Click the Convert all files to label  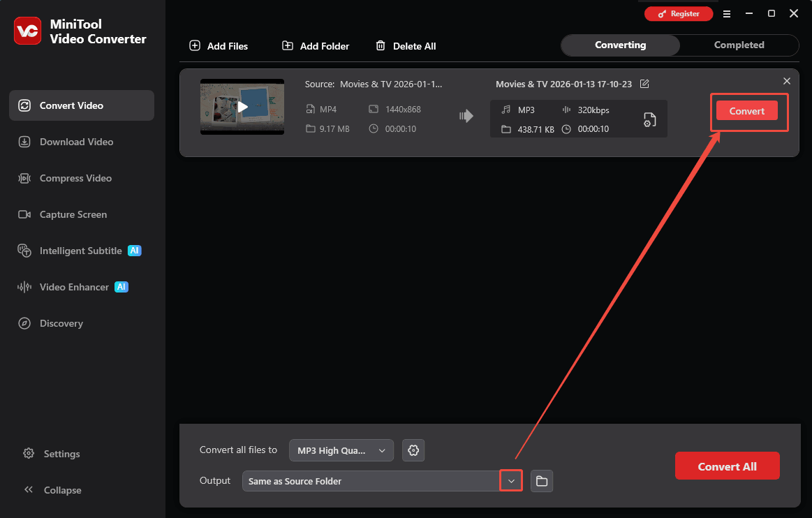click(238, 450)
